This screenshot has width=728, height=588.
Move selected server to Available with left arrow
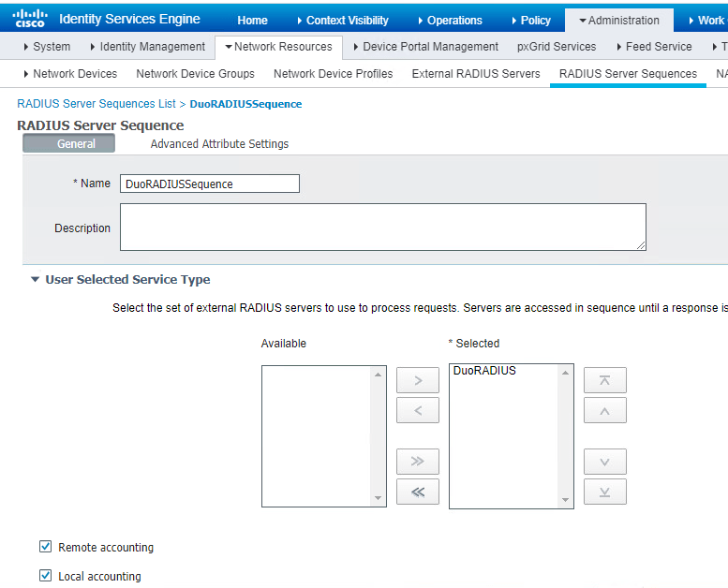[418, 410]
